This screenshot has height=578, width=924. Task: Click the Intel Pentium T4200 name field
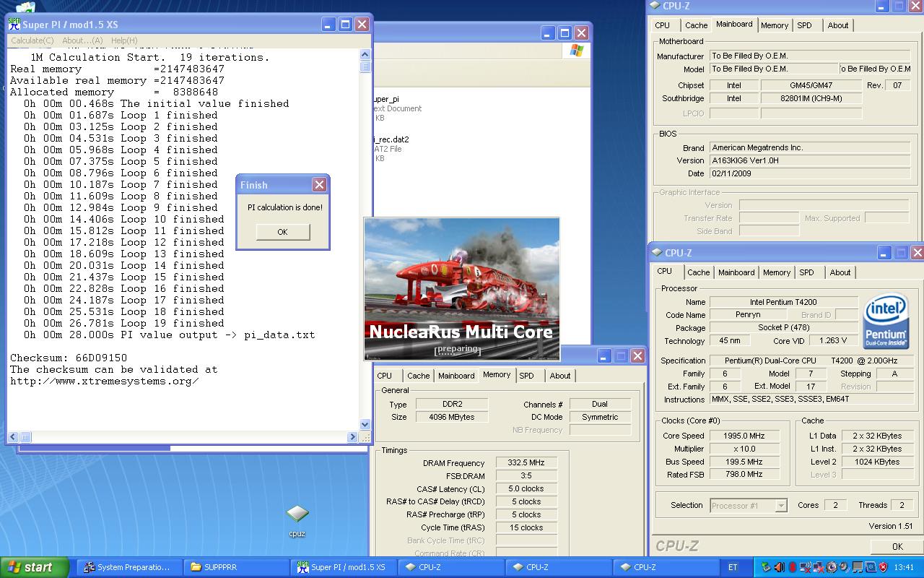click(783, 302)
